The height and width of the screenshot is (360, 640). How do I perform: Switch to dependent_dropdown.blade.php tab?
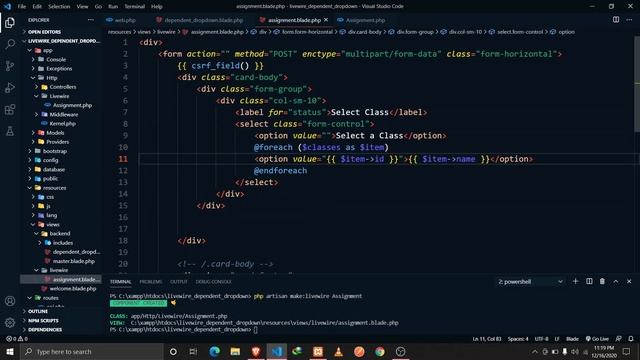200,20
